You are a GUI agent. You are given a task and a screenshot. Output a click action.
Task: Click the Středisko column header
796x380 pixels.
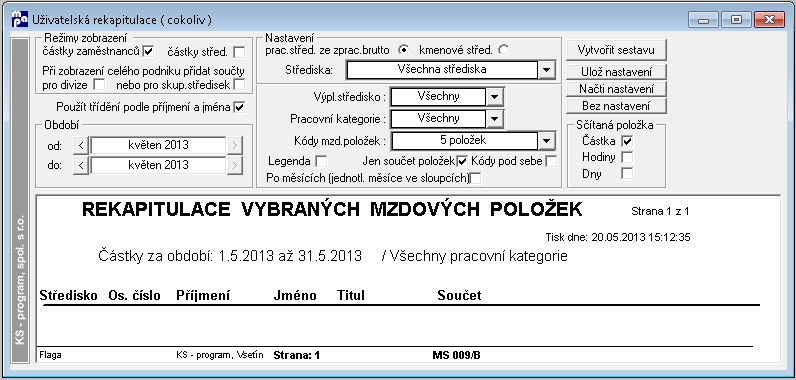tap(69, 295)
